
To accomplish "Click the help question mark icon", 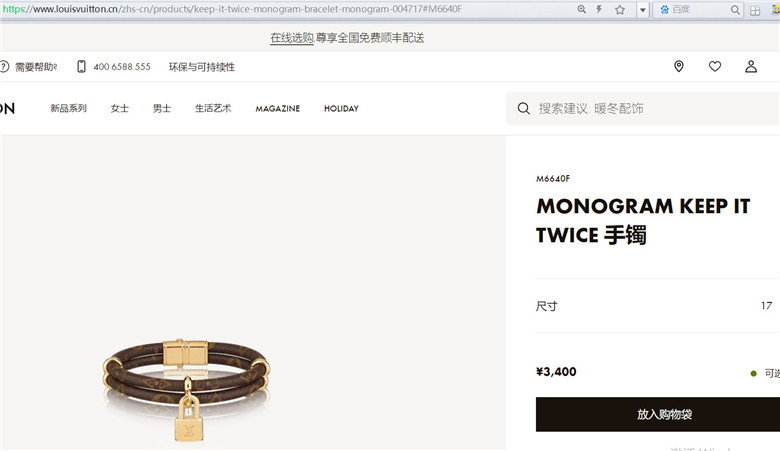I will coord(4,66).
